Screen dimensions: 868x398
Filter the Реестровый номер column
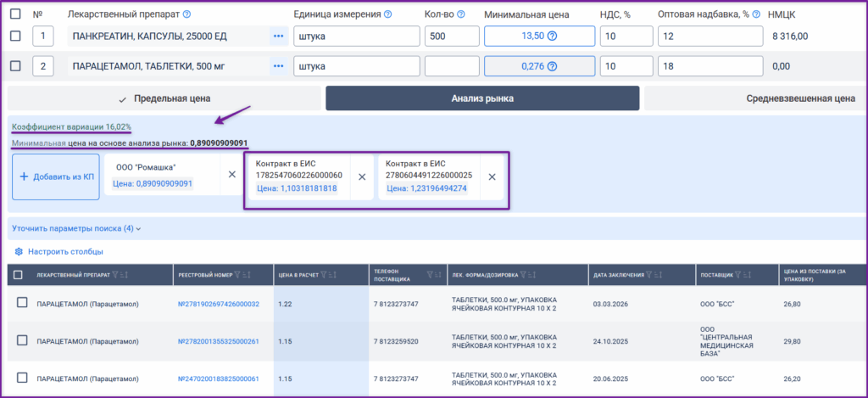click(x=238, y=274)
